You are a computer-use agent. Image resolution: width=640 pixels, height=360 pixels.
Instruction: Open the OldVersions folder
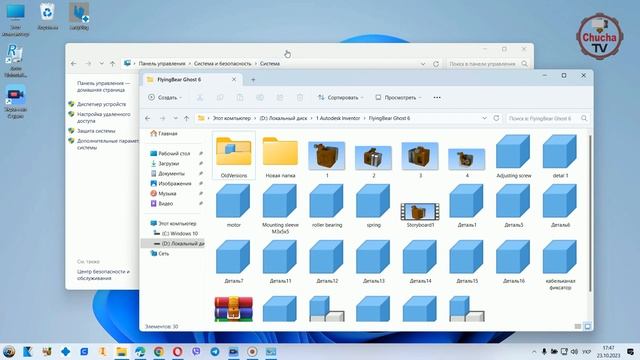point(233,156)
